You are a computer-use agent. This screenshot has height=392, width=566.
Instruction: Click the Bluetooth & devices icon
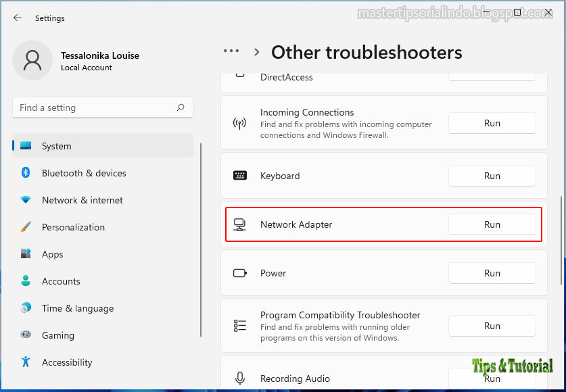point(24,173)
